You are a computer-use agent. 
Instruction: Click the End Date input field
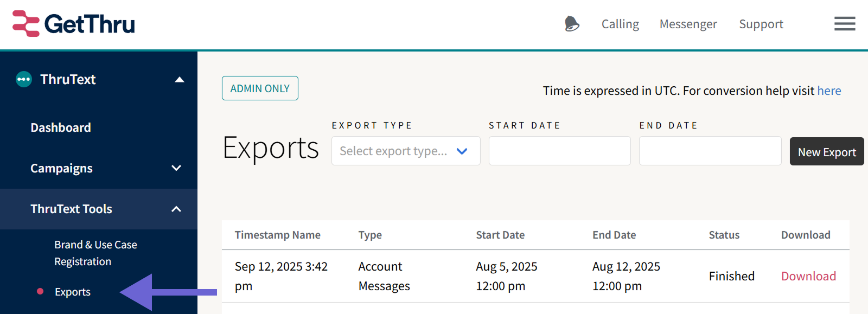click(x=710, y=151)
